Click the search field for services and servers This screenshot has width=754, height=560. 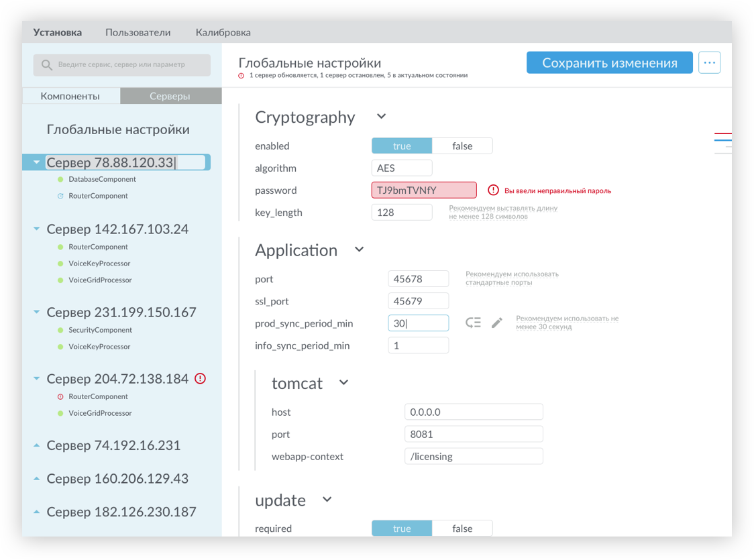click(121, 65)
